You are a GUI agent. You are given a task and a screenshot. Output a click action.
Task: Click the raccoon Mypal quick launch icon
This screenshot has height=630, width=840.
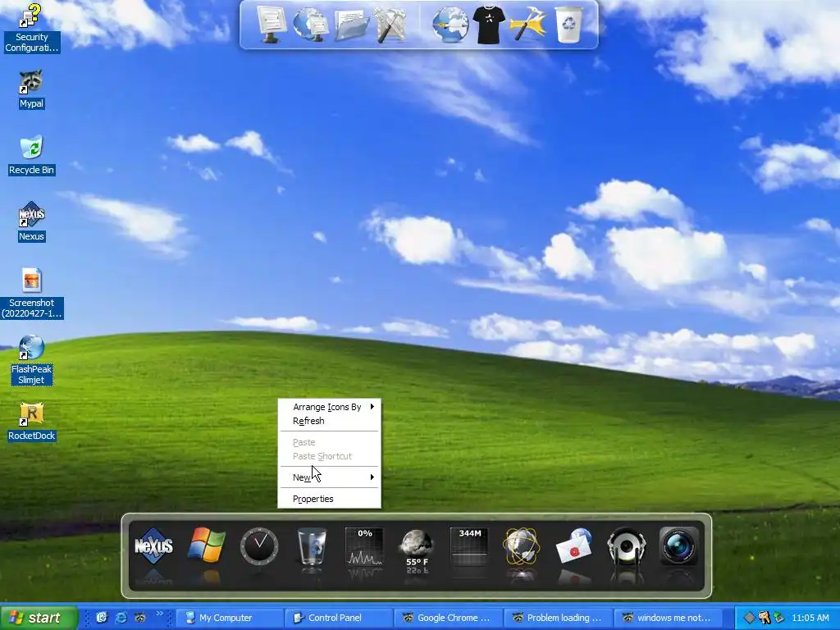(140, 618)
